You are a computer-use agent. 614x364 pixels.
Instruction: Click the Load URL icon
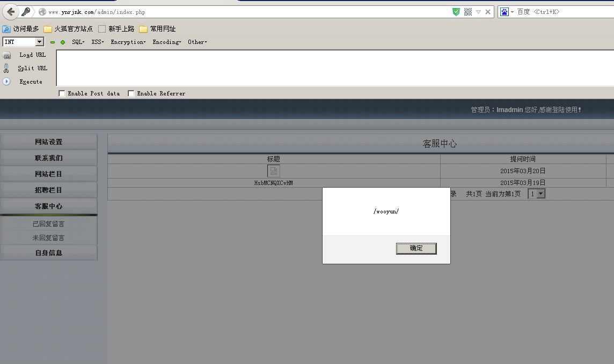[x=6, y=55]
